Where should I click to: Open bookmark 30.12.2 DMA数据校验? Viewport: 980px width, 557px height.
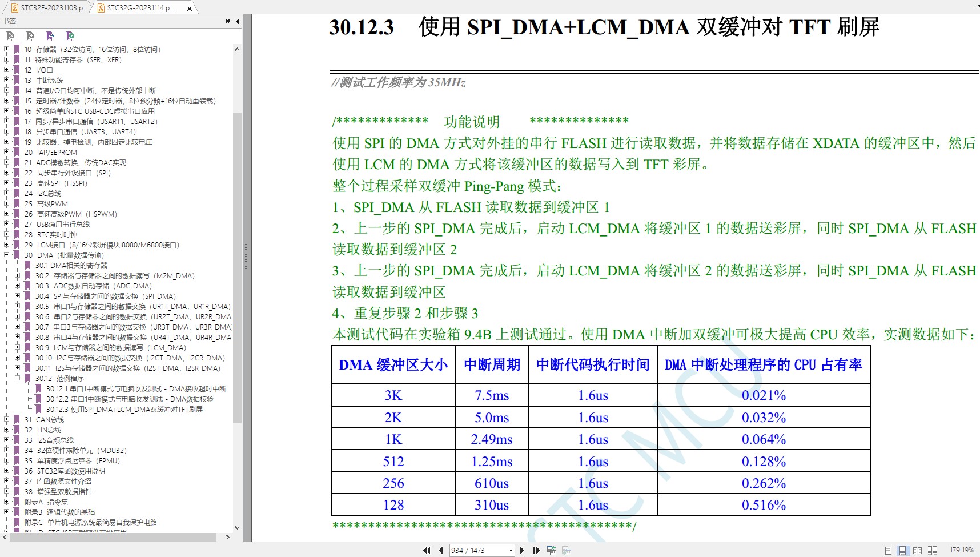coord(130,399)
